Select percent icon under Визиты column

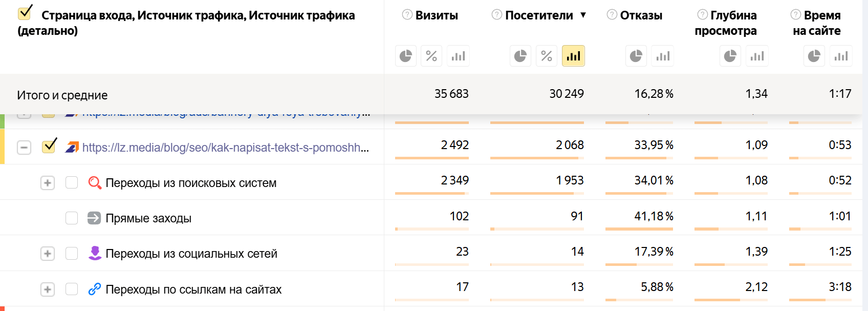coord(431,56)
